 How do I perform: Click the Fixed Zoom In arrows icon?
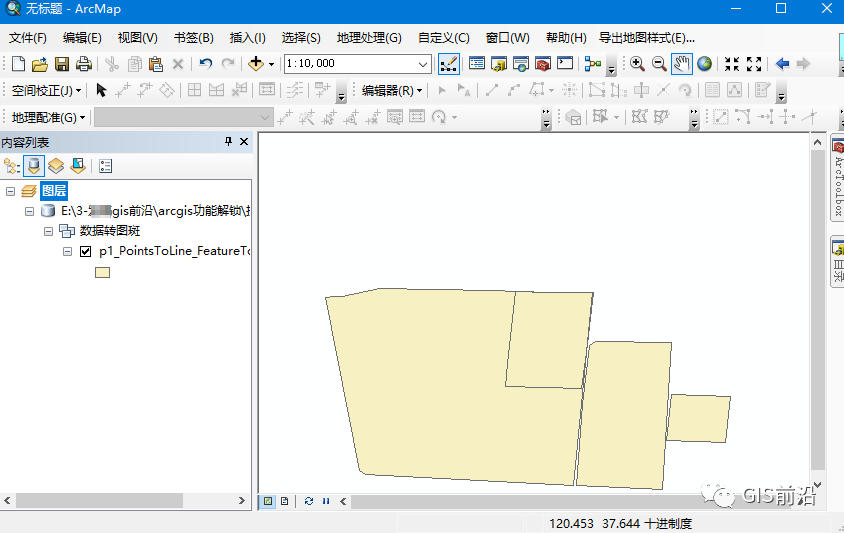point(732,64)
